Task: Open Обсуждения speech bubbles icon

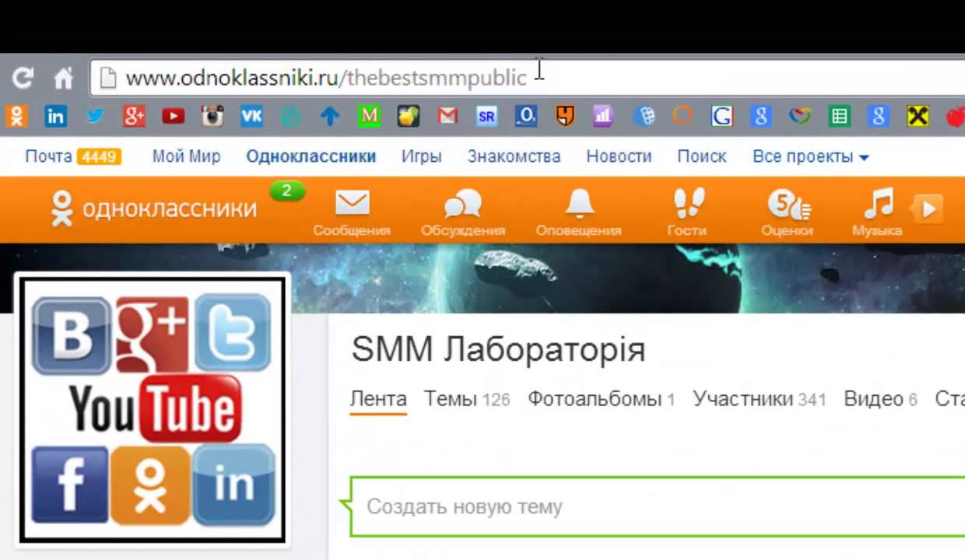Action: pos(463,212)
